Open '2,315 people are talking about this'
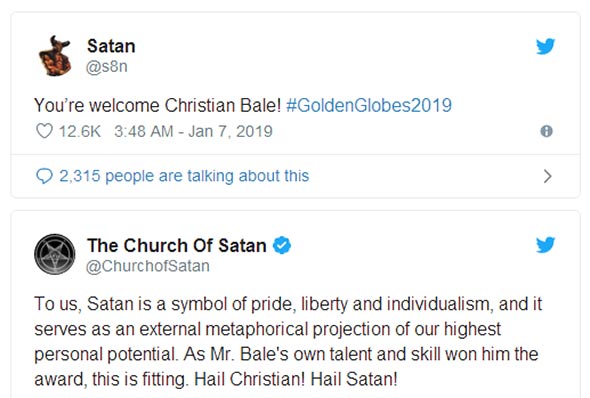The height and width of the screenshot is (398, 590). pos(184,176)
